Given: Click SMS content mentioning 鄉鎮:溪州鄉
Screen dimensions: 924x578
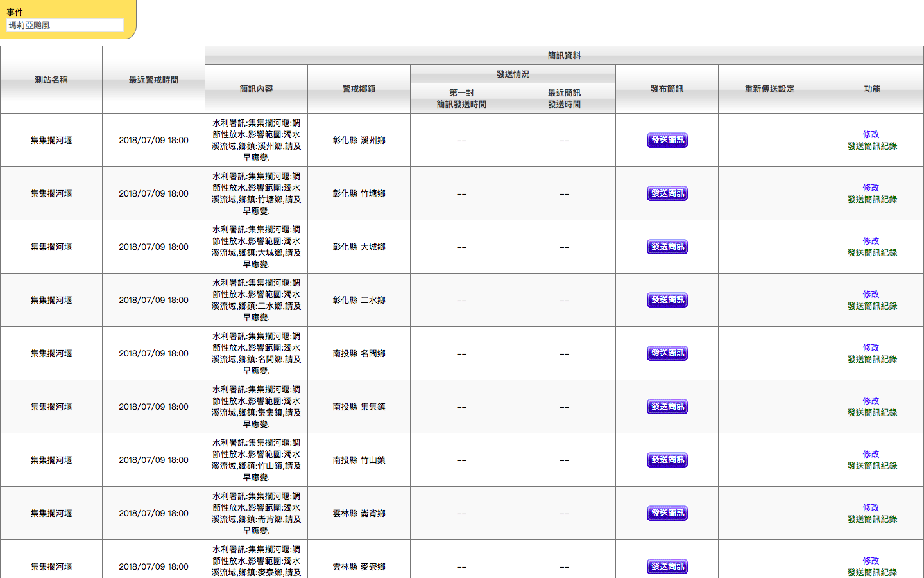Looking at the screenshot, I should pos(256,140).
